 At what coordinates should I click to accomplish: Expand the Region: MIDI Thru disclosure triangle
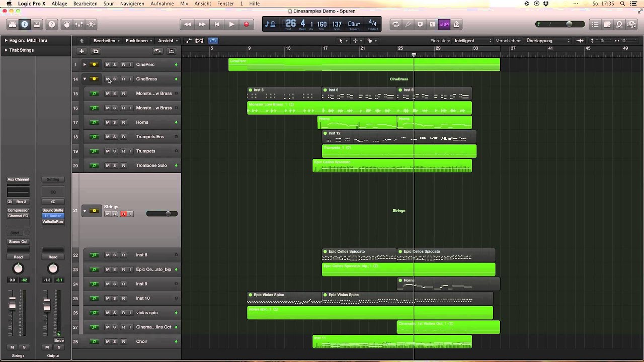coord(6,40)
